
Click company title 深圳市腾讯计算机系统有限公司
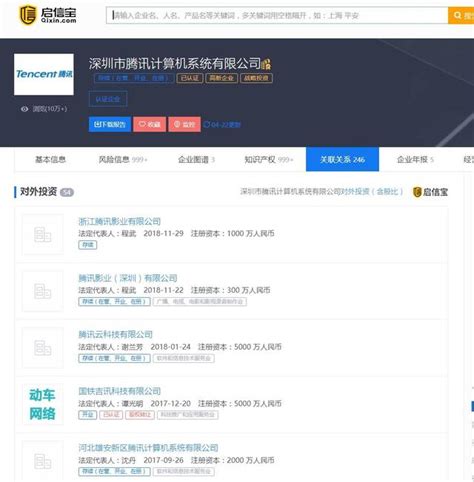(x=175, y=64)
